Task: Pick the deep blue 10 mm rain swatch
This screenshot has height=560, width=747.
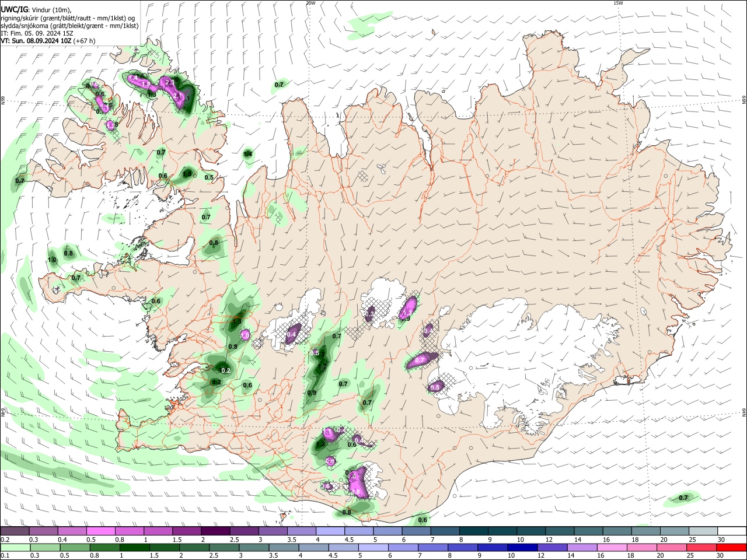Action: [522, 547]
